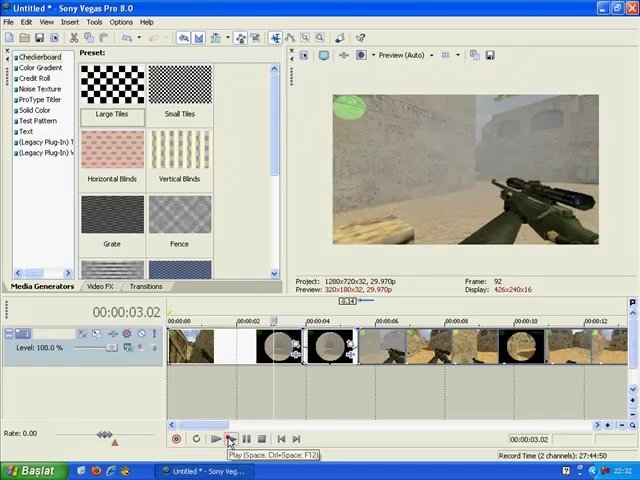Screen dimensions: 640x480
Task: Open the Insert menu
Action: point(70,22)
